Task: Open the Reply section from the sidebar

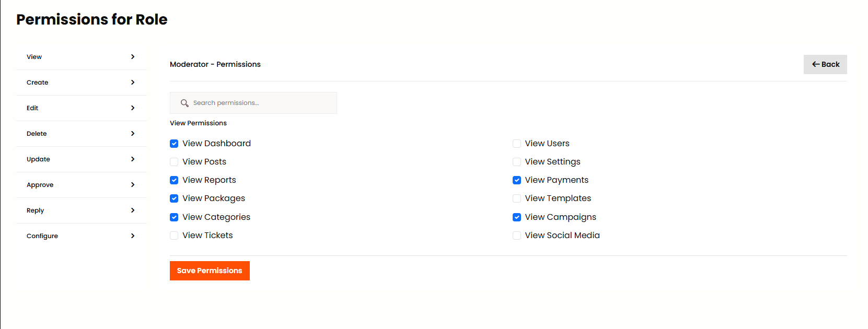Action: click(35, 210)
